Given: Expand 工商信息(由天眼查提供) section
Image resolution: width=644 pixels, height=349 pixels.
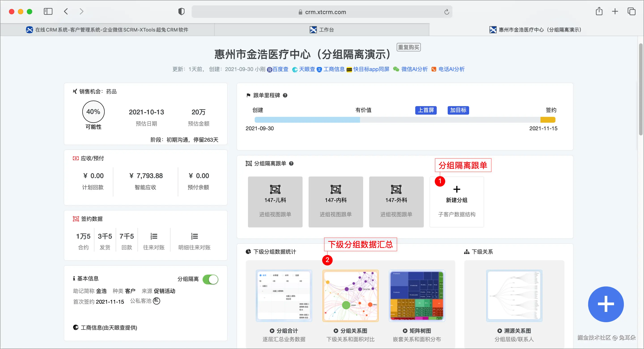Looking at the screenshot, I should pyautogui.click(x=108, y=328).
